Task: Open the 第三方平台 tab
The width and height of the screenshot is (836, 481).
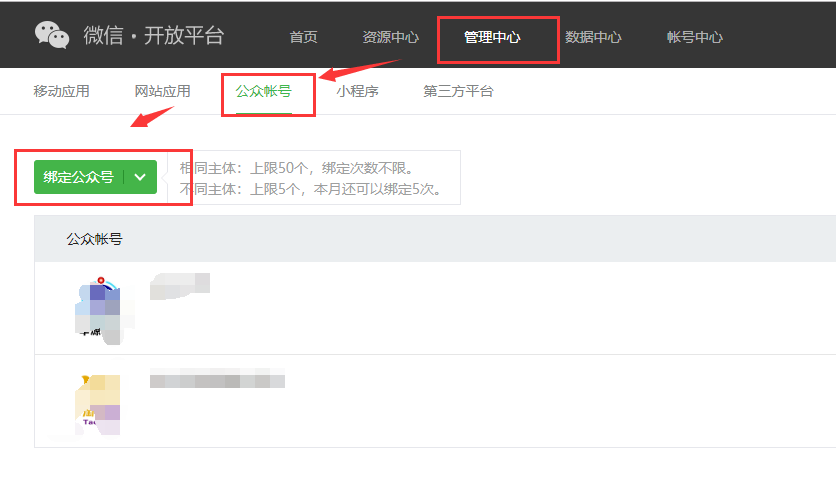Action: [x=458, y=91]
